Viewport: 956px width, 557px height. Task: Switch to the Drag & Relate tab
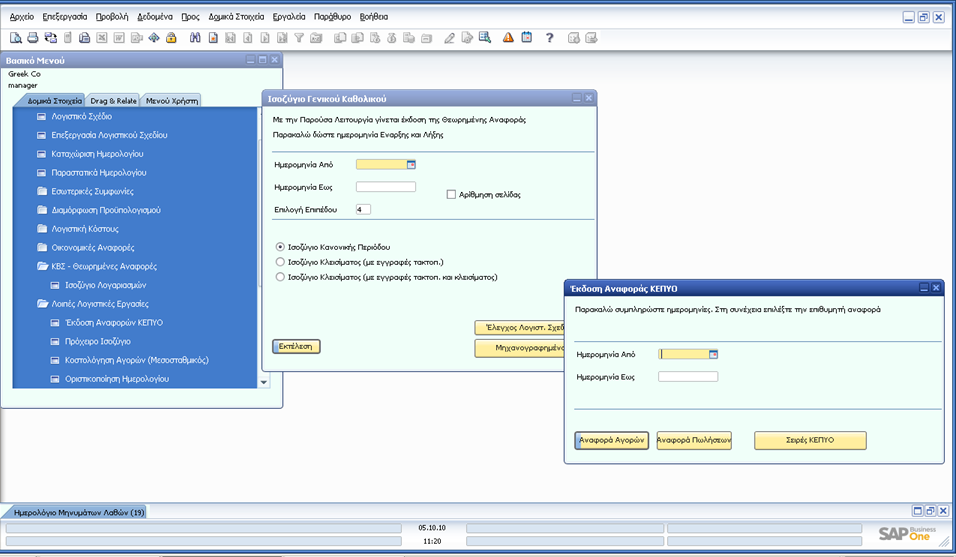coord(113,101)
